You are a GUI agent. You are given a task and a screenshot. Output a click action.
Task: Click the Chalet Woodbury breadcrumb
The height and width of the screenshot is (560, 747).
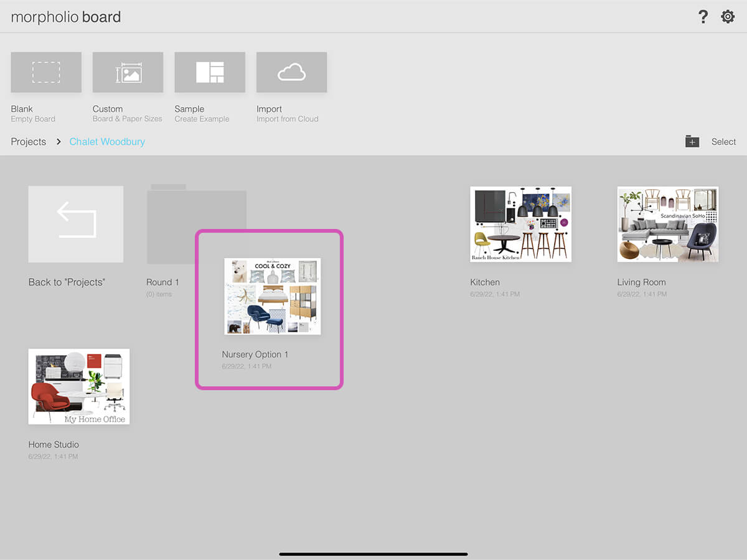(107, 142)
